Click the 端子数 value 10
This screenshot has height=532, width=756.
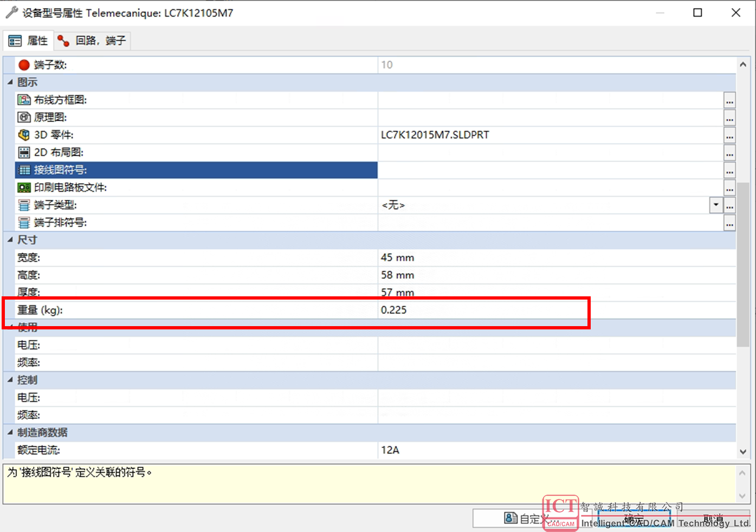(x=386, y=65)
